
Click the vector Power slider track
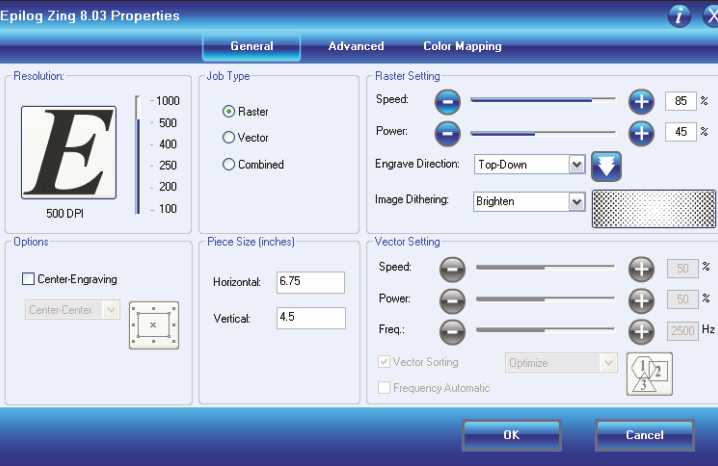545,299
